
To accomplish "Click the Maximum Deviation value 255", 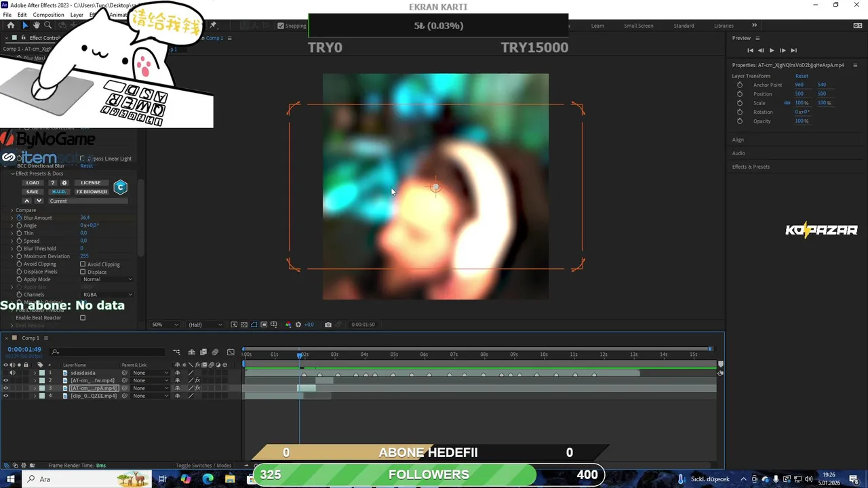I will pyautogui.click(x=84, y=256).
